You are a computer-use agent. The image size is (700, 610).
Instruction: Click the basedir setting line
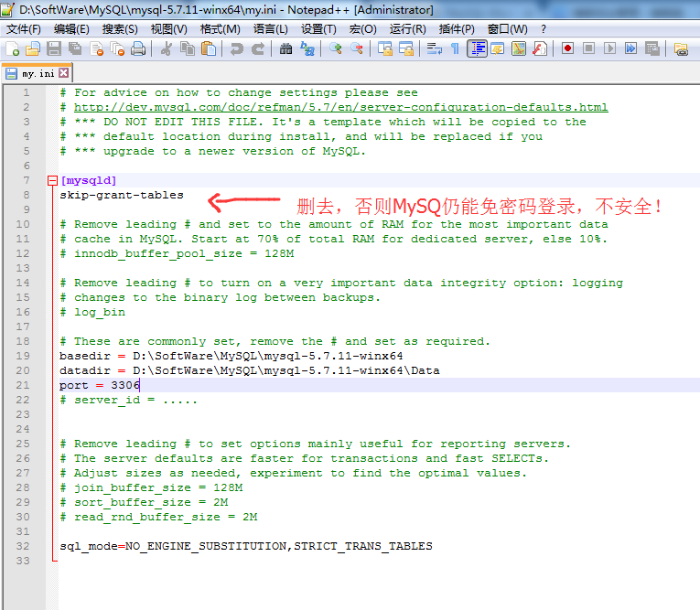[x=232, y=356]
